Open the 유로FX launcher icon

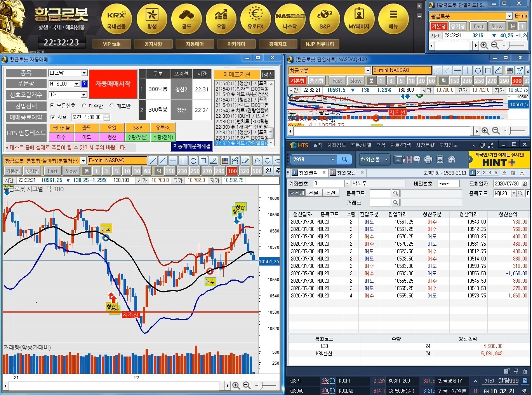256,19
